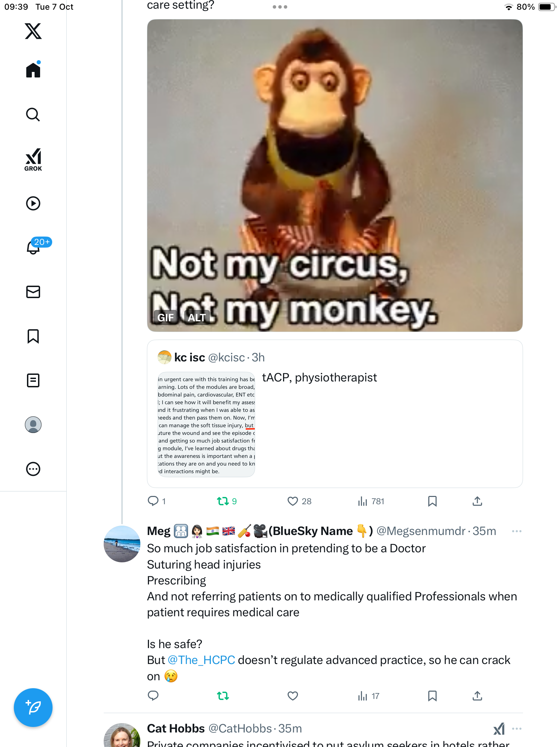Open direct messages envelope icon
The image size is (560, 747).
coord(33,292)
